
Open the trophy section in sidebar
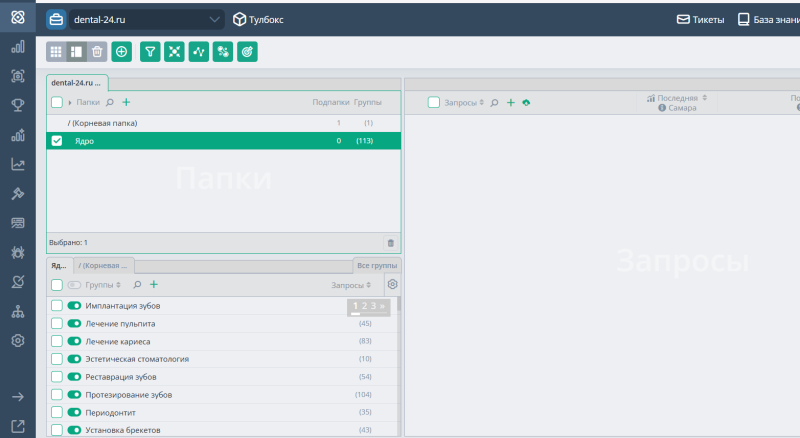[x=18, y=105]
